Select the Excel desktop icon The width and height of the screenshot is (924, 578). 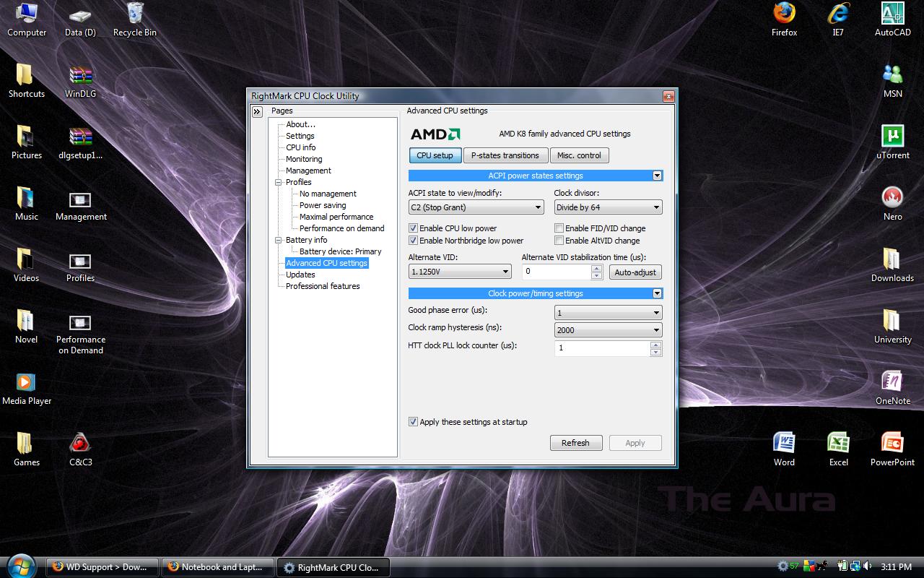(838, 449)
